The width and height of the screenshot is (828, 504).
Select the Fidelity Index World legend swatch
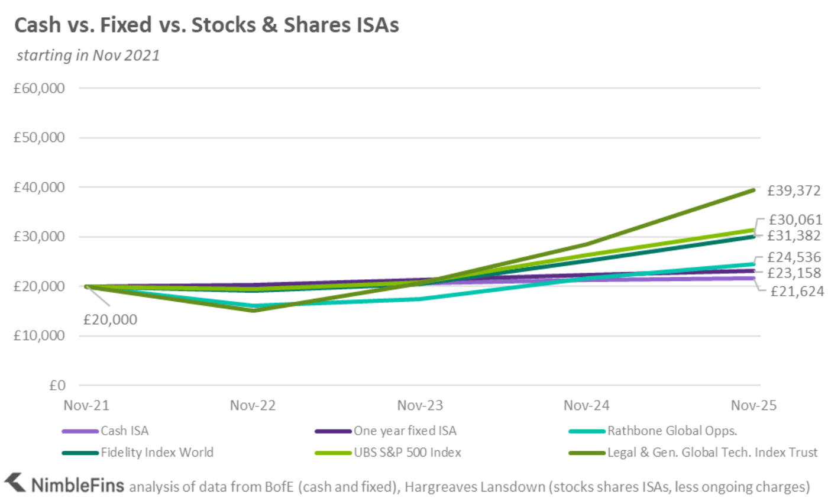click(x=80, y=454)
